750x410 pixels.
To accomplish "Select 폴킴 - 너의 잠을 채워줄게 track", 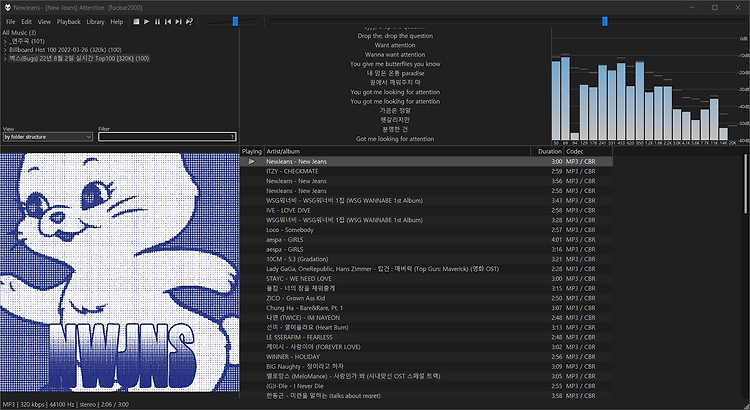I will point(426,288).
